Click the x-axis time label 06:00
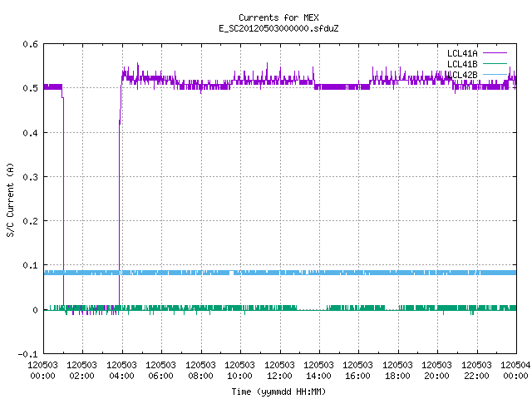The width and height of the screenshot is (532, 399). (x=160, y=376)
